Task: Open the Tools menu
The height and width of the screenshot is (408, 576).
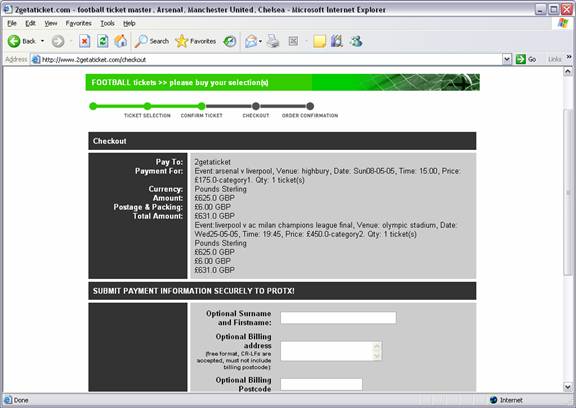Action: point(108,23)
